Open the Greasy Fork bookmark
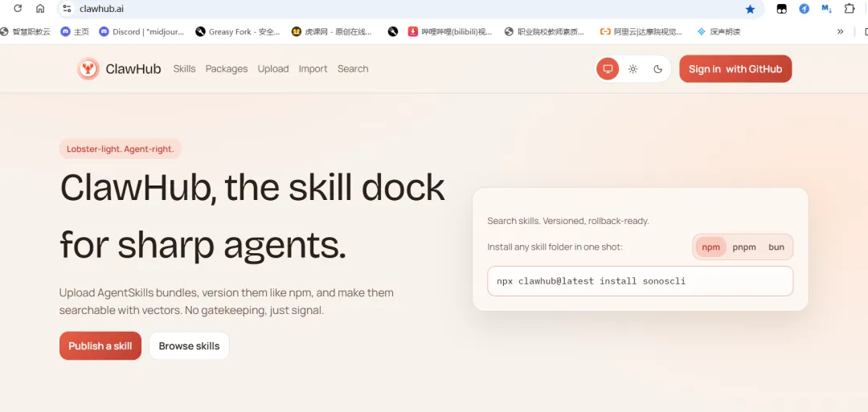The width and height of the screenshot is (868, 412). (238, 31)
